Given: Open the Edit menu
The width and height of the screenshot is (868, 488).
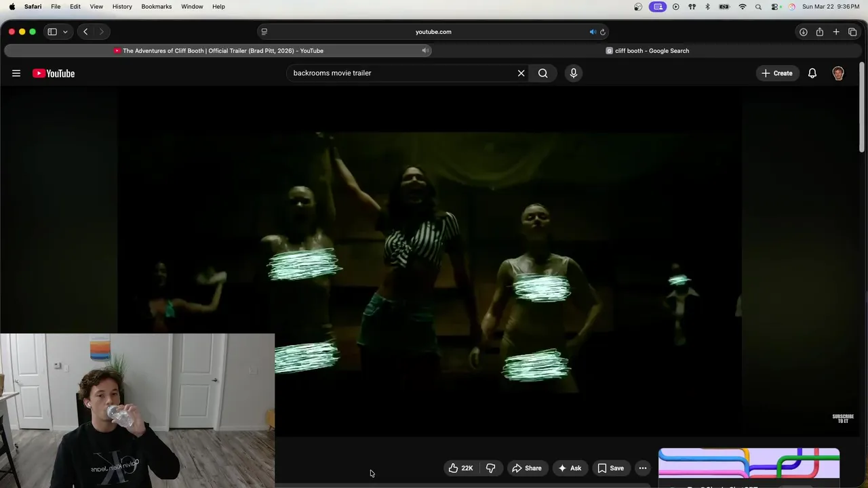Looking at the screenshot, I should click(75, 7).
